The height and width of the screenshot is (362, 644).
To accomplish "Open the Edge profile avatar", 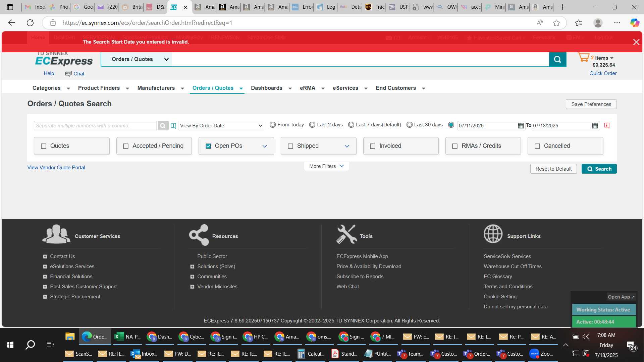I will 598,23.
